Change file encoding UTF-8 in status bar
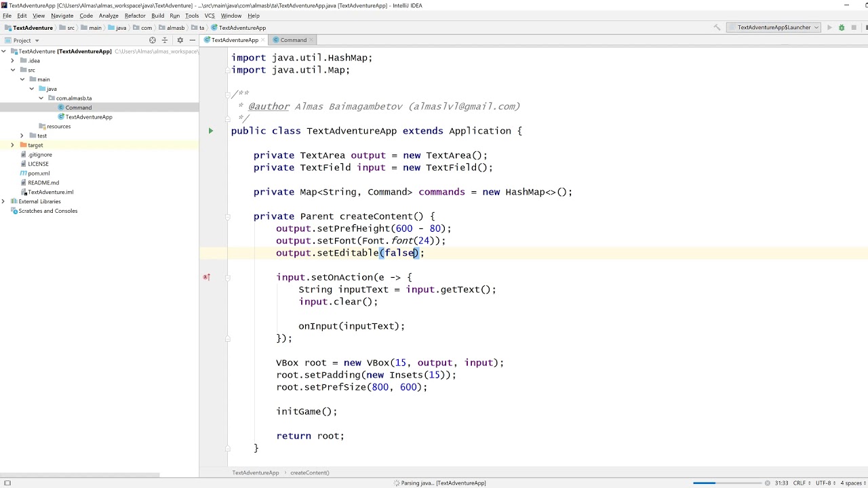The width and height of the screenshot is (868, 488). (825, 483)
